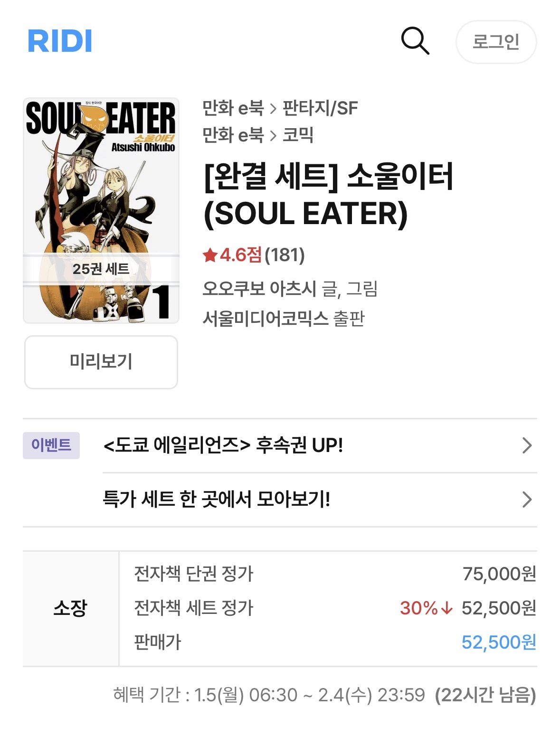Open 도쿄 에일리언즈 후속권 UP event
This screenshot has height=735, width=560.
[223, 445]
